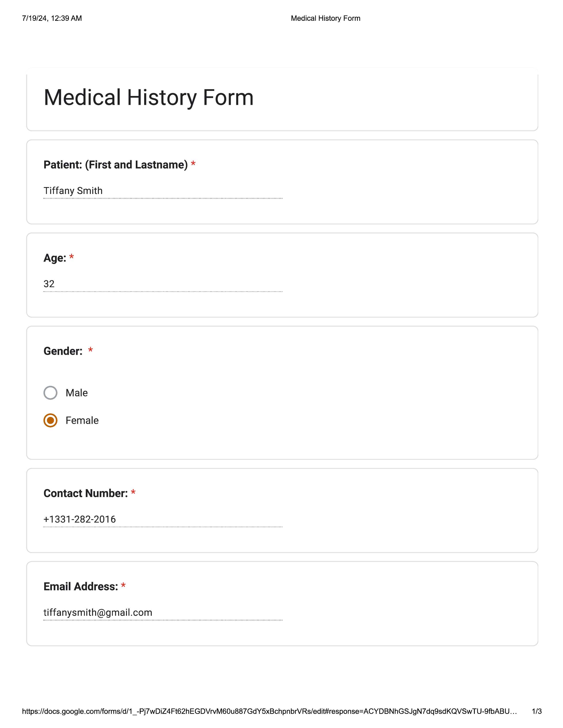The width and height of the screenshot is (563, 728).
Task: Click the patient name field with Tiffany Smith
Action: click(163, 191)
